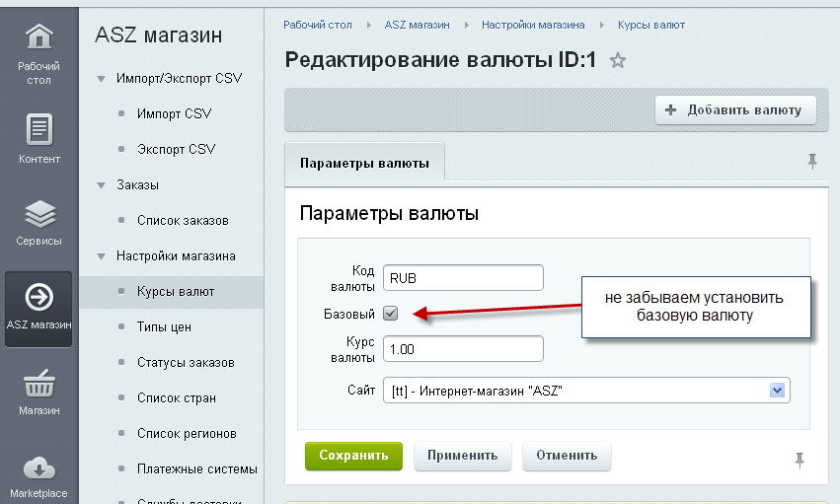This screenshot has height=504, width=840.
Task: Focus the Курс валюты input field
Action: point(463,349)
